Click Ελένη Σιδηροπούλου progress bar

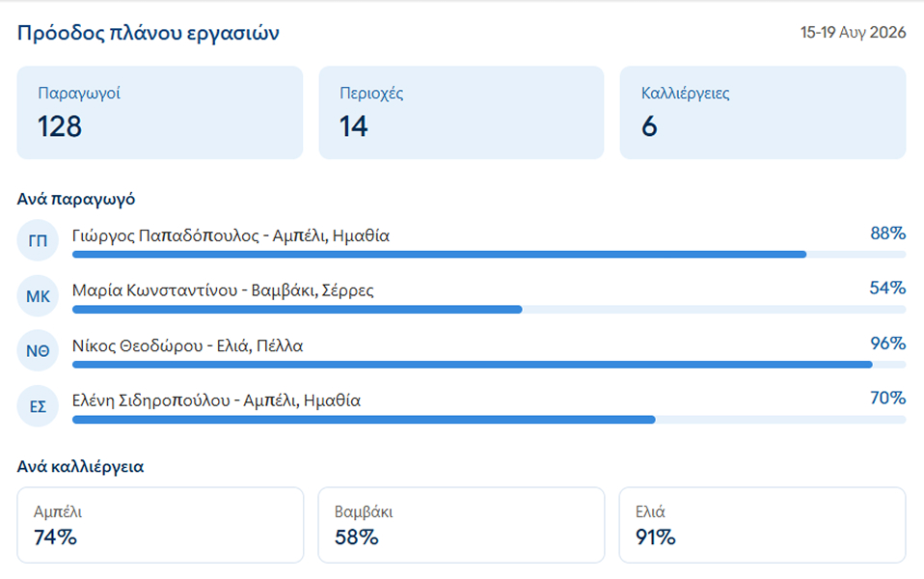tap(489, 420)
